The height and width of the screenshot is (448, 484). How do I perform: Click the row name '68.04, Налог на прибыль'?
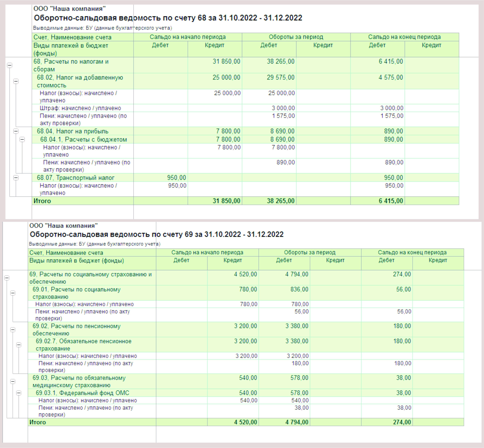72,131
